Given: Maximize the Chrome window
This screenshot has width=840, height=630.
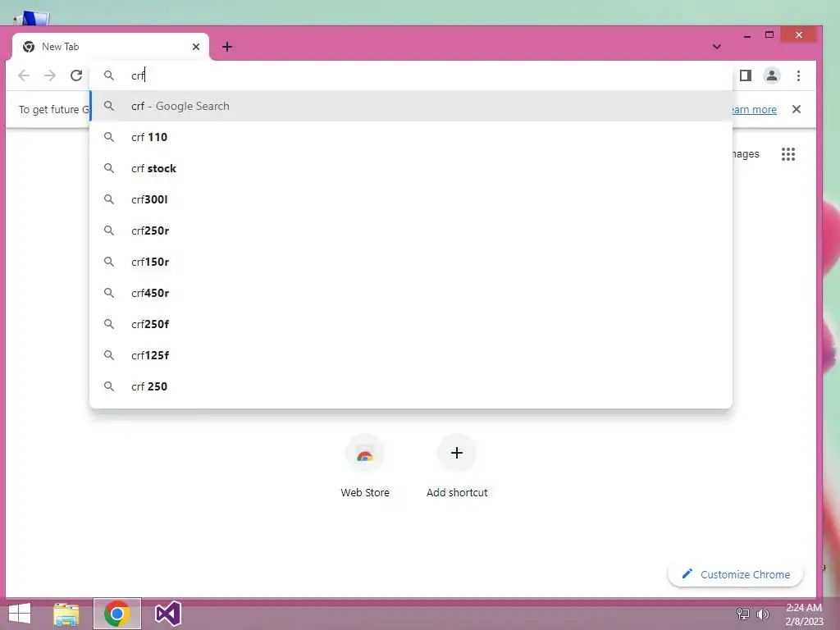Looking at the screenshot, I should click(769, 34).
